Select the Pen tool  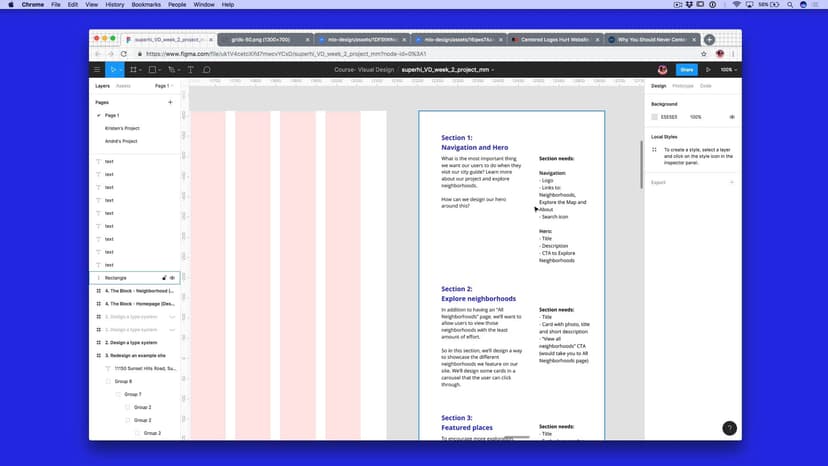tap(172, 70)
